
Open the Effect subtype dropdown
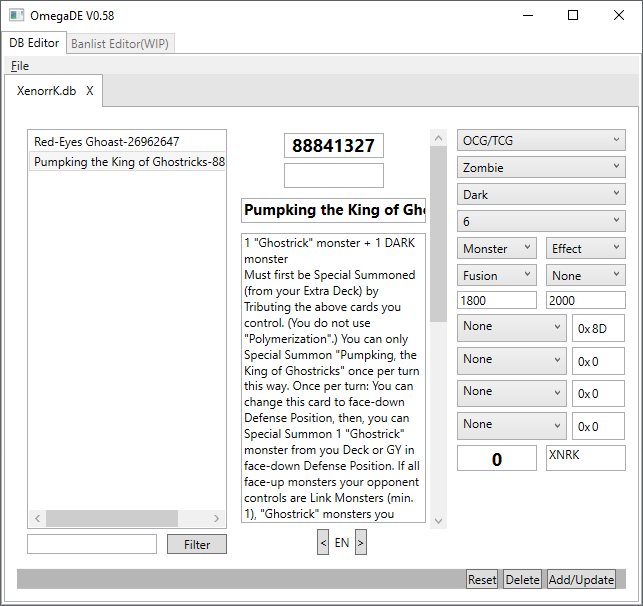(586, 248)
